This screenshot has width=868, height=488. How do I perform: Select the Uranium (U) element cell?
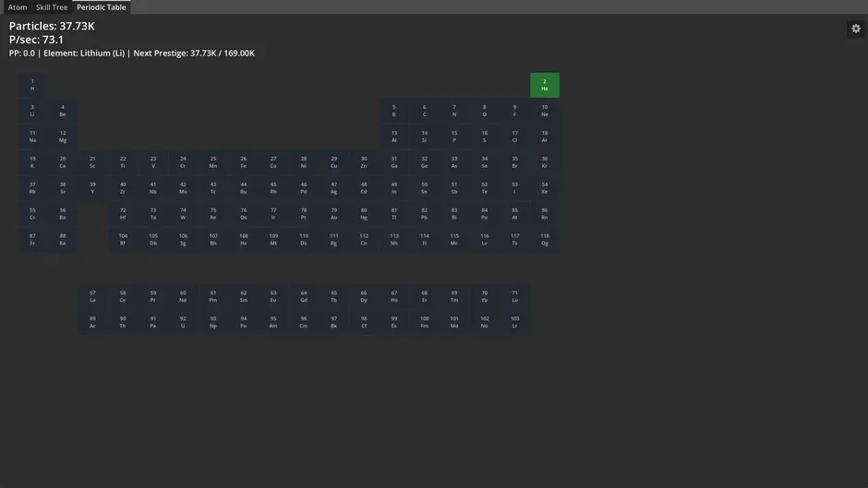click(183, 322)
